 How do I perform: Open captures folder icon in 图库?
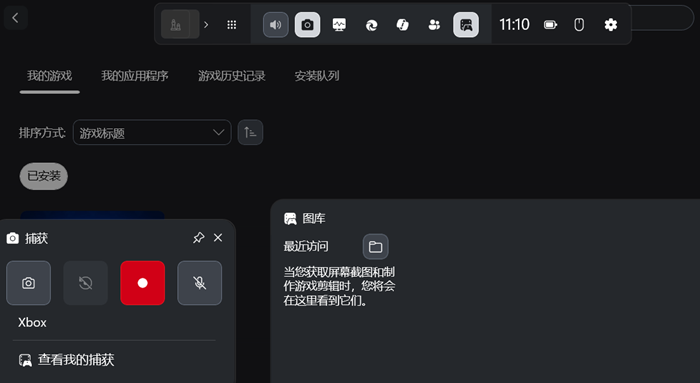(x=375, y=246)
